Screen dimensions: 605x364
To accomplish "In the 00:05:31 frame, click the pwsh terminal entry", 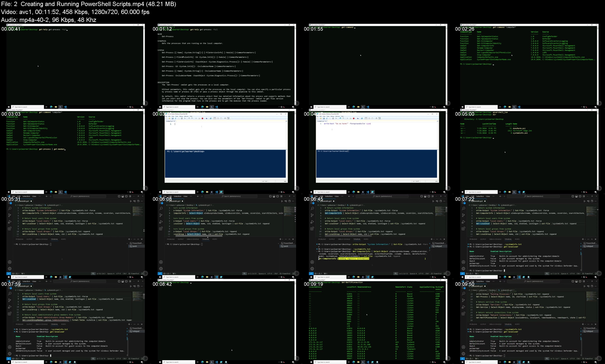I will 136,246.
